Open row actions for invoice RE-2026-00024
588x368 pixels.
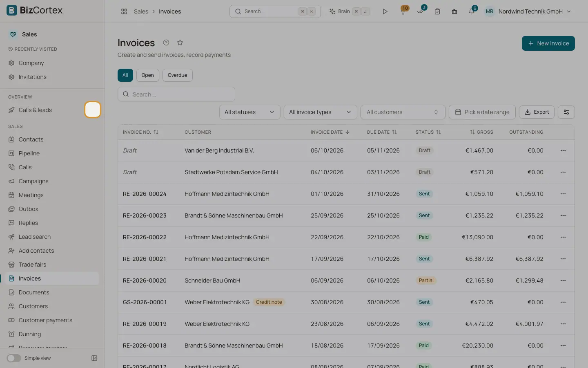click(x=563, y=194)
